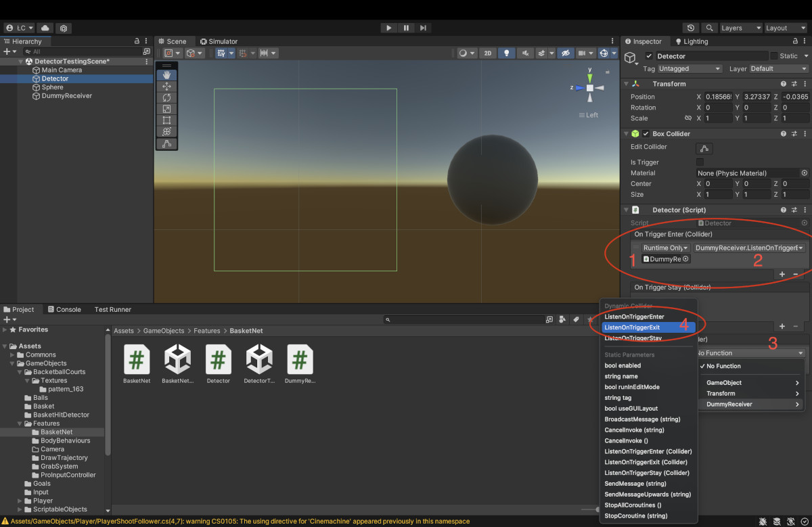The height and width of the screenshot is (527, 812).
Task: Select the Rotate tool in Scene overlay
Action: (166, 97)
